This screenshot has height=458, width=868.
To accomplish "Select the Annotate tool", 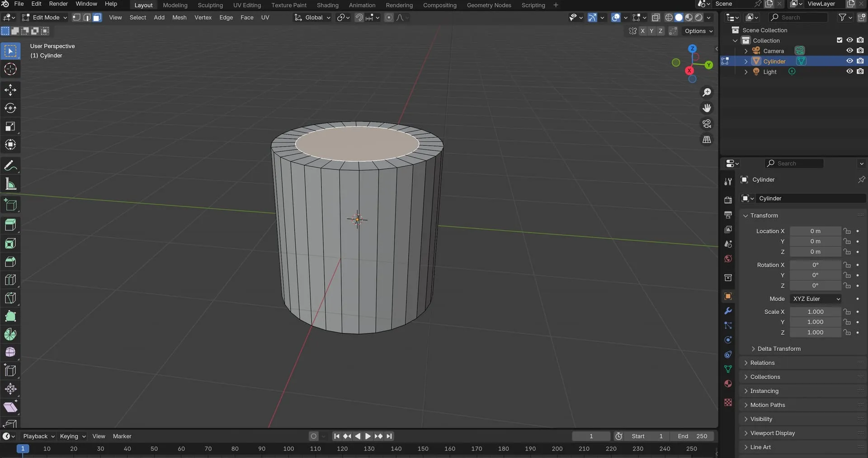I will coord(10,166).
